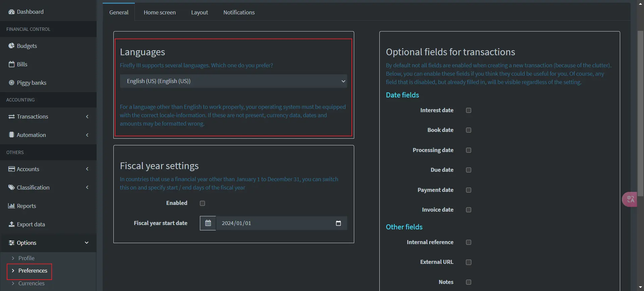Click the Export data upload icon
The width and height of the screenshot is (644, 291).
coord(11,224)
